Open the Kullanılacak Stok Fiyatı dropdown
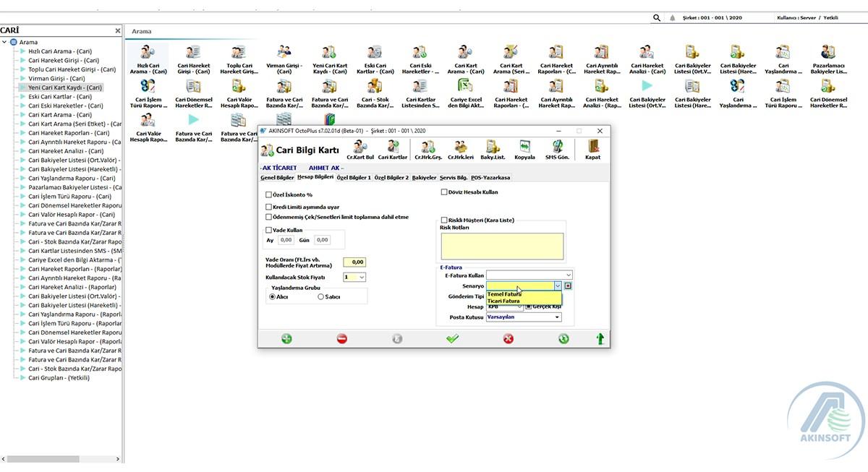868x472 pixels. click(x=362, y=277)
